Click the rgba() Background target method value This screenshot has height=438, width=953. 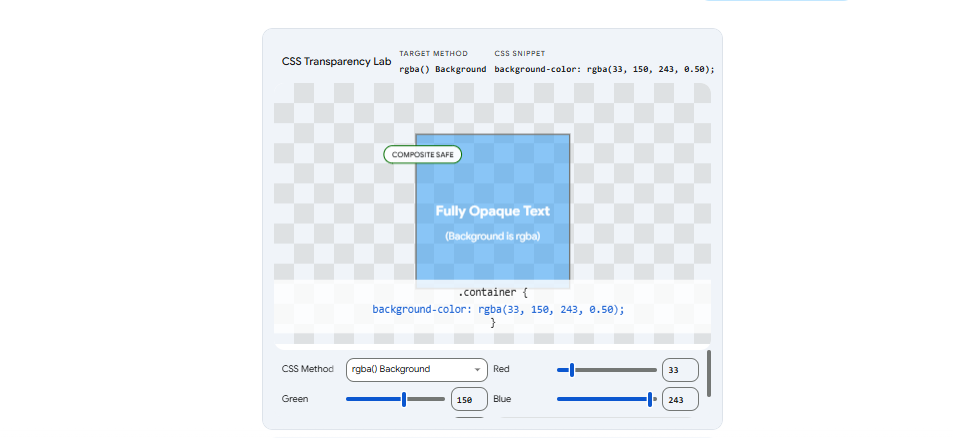tap(443, 69)
